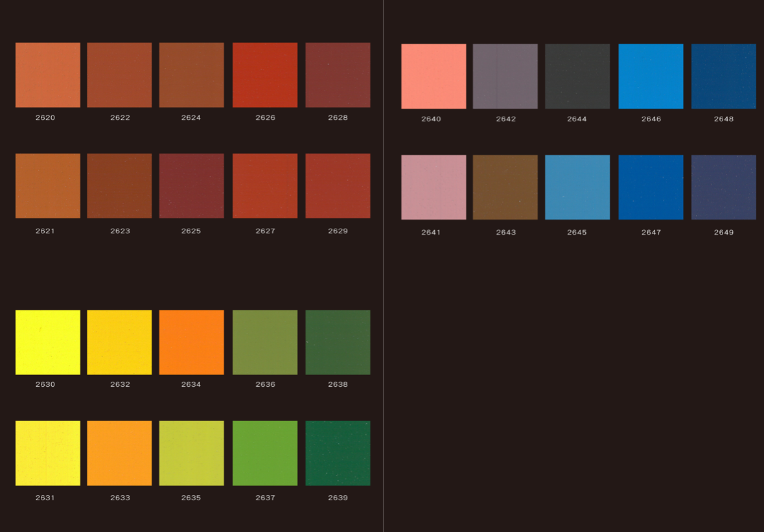This screenshot has height=532, width=764.
Task: Select the dark green swatch 2639
Action: (338, 453)
